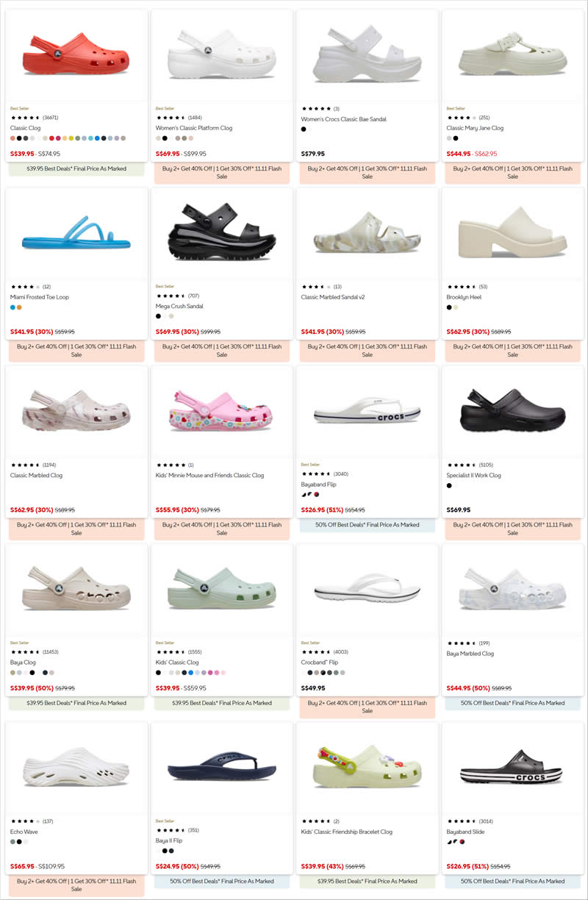The height and width of the screenshot is (900, 588).
Task: Pick the black color swatch for Classic Clog
Action: point(19,137)
